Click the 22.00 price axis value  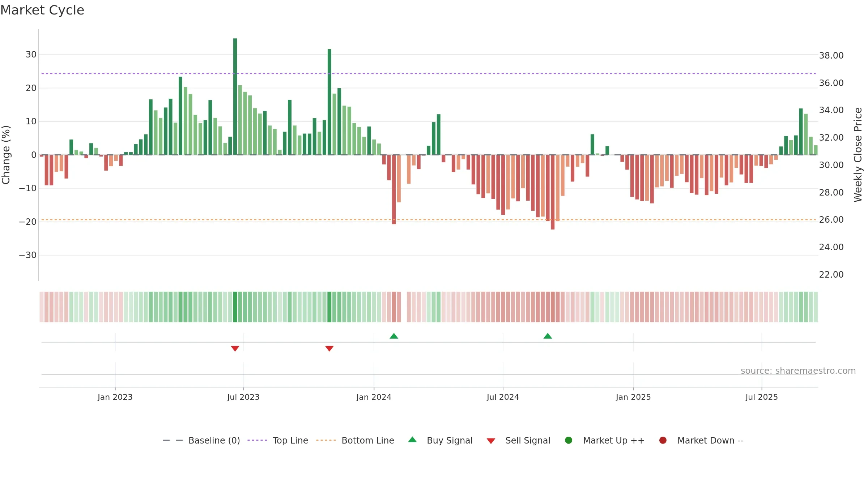point(831,275)
